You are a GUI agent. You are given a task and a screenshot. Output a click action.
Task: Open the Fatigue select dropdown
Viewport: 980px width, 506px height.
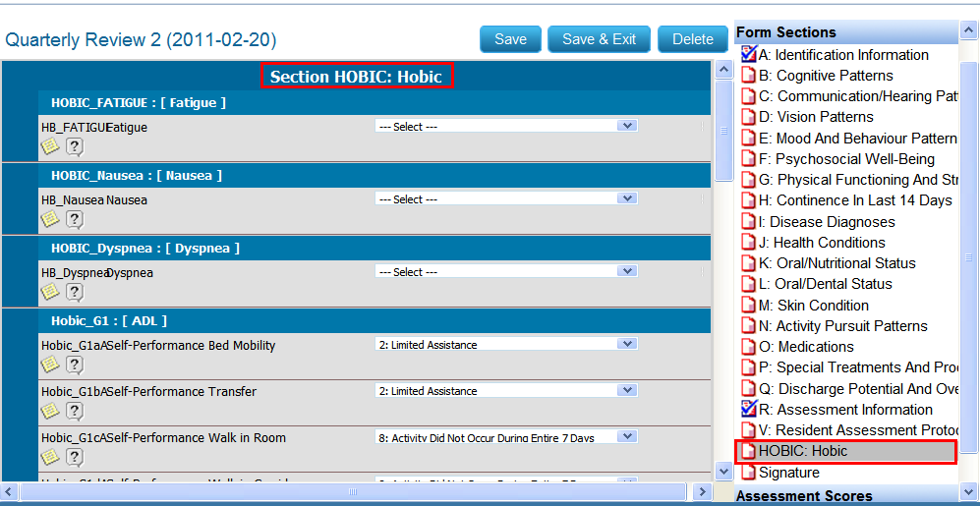[x=506, y=126]
